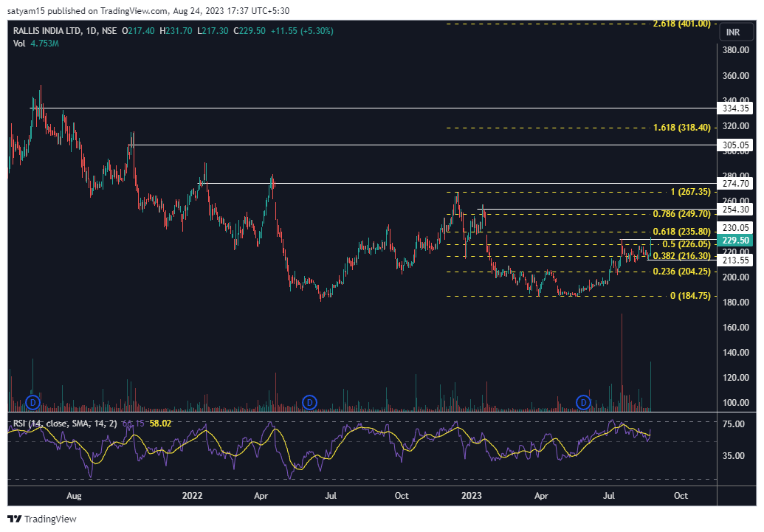764x532 pixels.
Task: Click the TradingView logo at bottom
Action: [42, 519]
